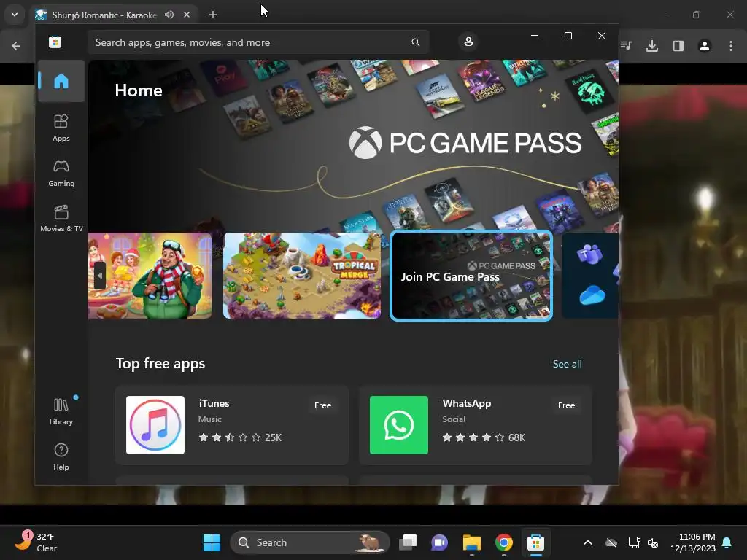Open a new browser tab with plus
The width and height of the screenshot is (747, 560).
pos(213,15)
